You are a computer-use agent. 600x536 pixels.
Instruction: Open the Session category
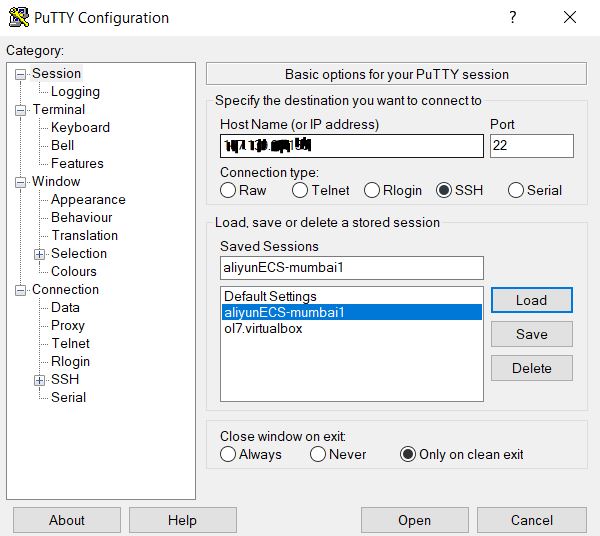coord(56,73)
